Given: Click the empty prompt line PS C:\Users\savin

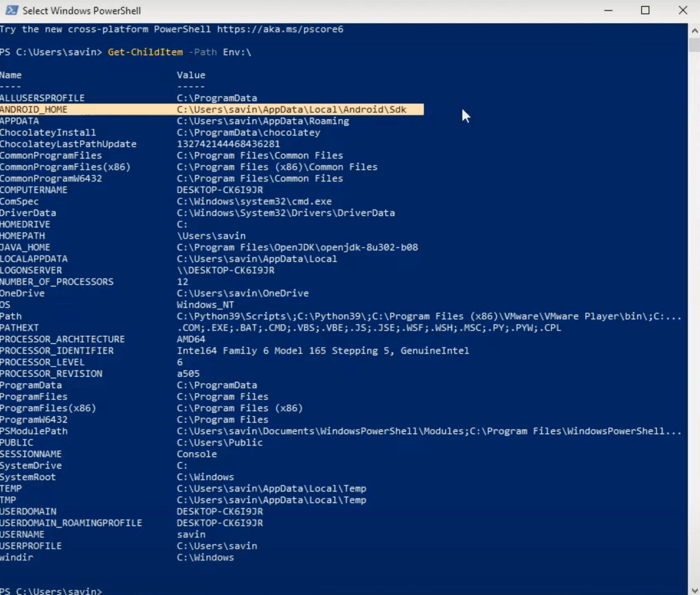Looking at the screenshot, I should 50,591.
